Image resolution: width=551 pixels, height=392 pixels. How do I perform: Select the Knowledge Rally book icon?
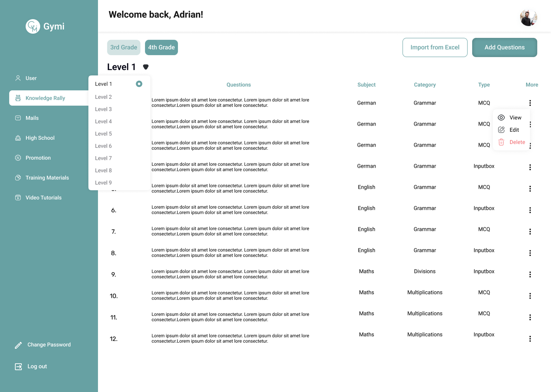click(18, 98)
